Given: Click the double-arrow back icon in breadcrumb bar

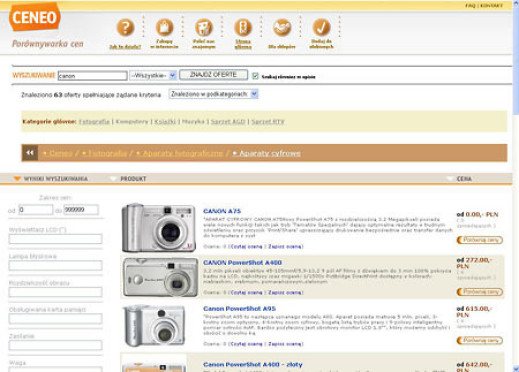Looking at the screenshot, I should tap(30, 153).
